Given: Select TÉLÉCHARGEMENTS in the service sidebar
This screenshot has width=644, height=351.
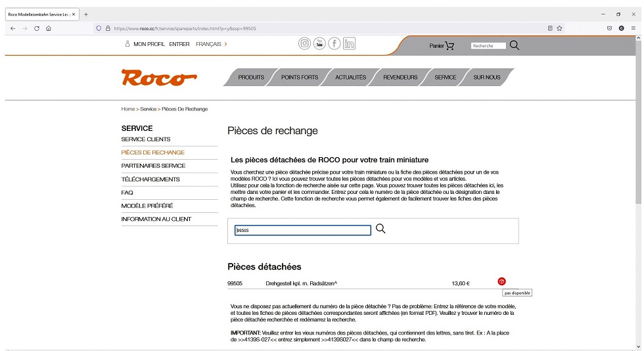Looking at the screenshot, I should coord(150,179).
